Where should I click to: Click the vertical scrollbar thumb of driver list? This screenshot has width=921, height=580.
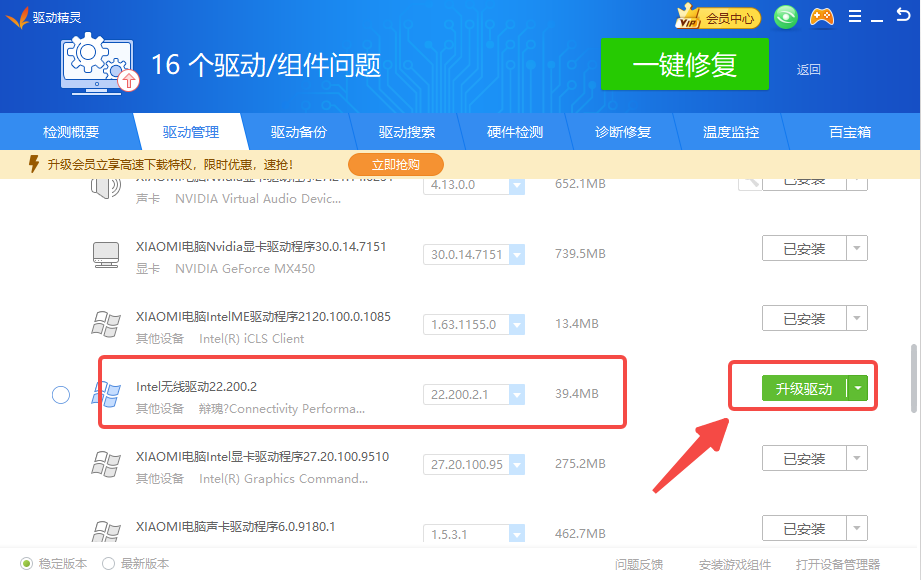pos(912,378)
